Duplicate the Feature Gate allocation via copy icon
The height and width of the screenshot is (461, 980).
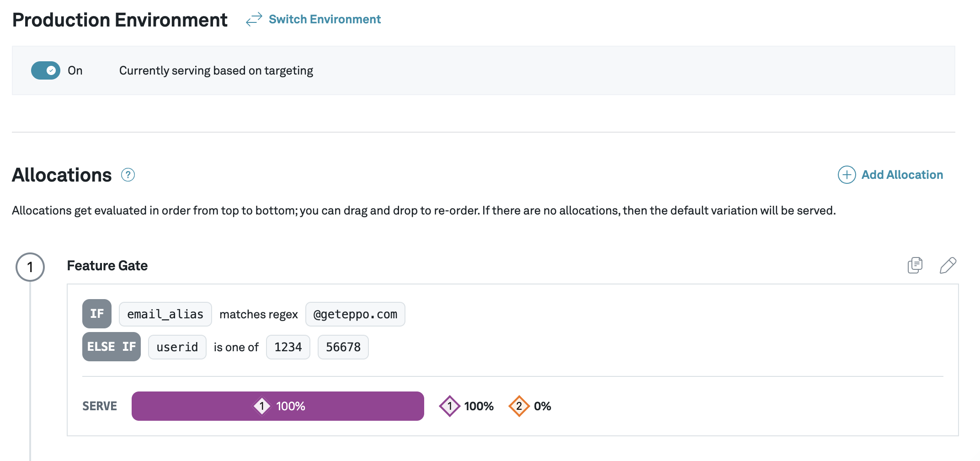[915, 265]
